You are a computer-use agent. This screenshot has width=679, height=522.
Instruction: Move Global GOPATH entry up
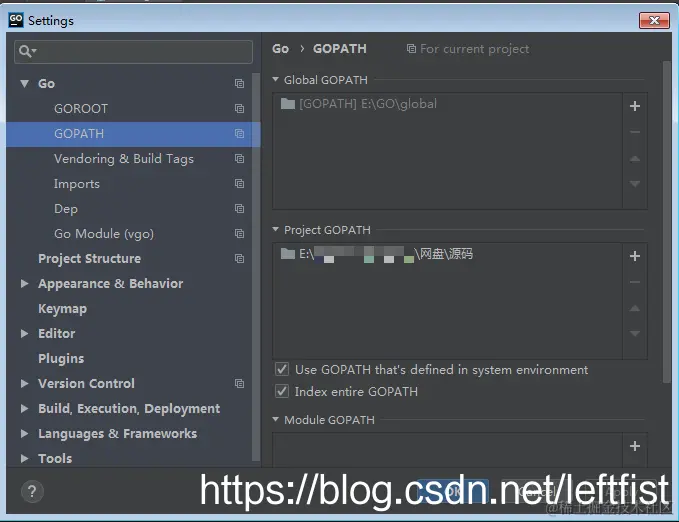coord(635,159)
